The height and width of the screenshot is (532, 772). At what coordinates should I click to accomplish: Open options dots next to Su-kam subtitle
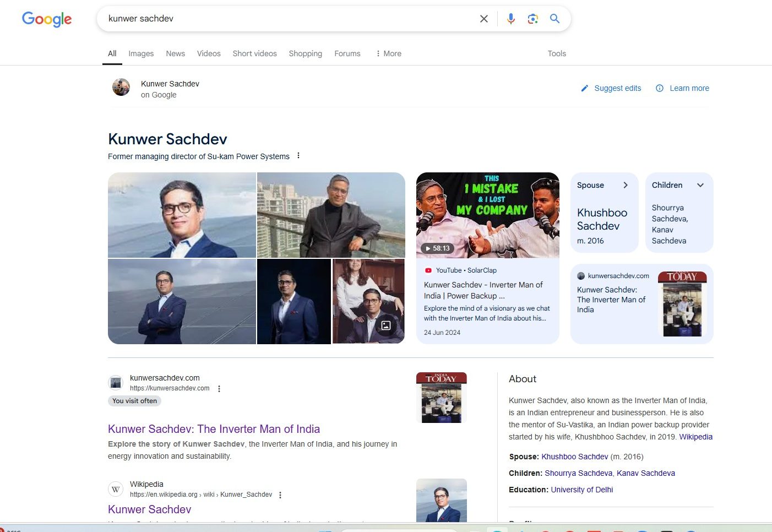[298, 156]
